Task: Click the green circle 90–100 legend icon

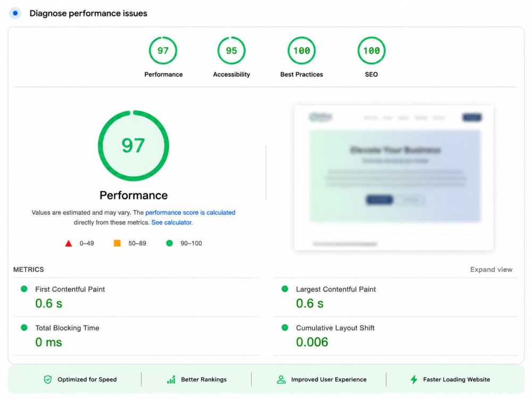Action: click(170, 243)
